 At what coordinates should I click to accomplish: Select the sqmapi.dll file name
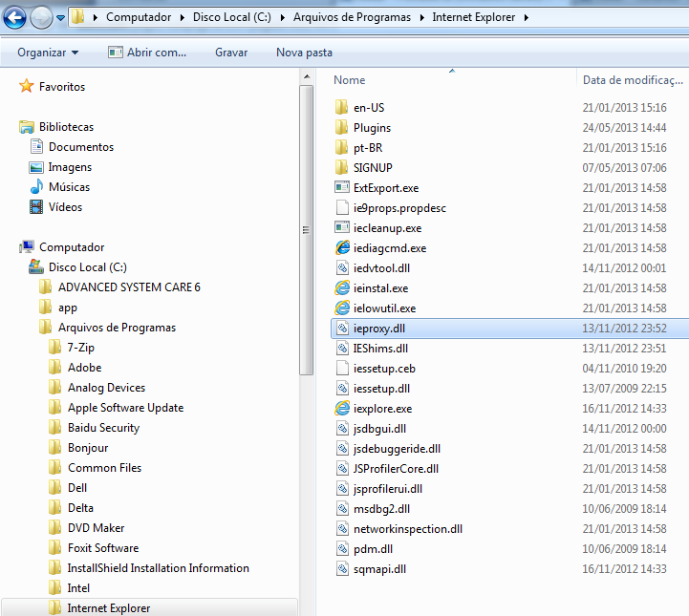[x=379, y=569]
